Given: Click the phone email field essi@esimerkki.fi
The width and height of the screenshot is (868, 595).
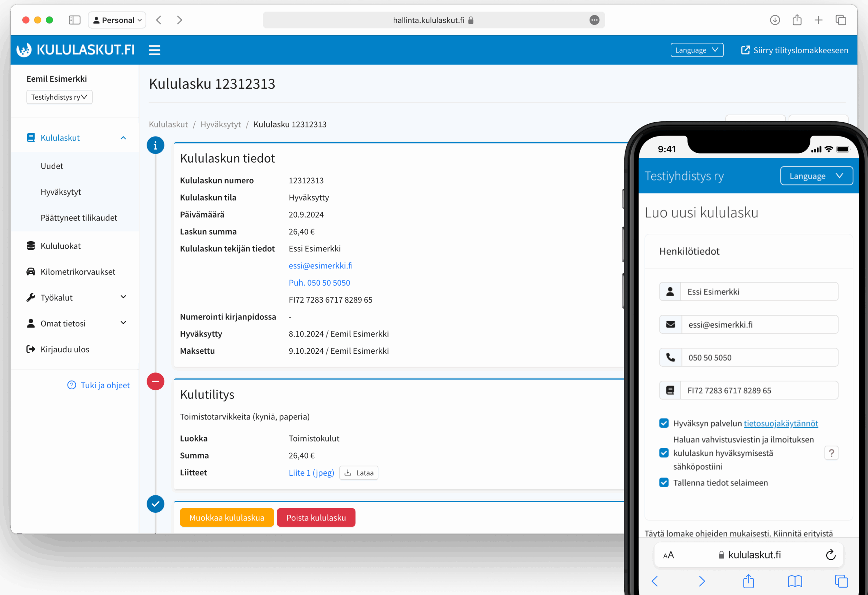Looking at the screenshot, I should pos(749,325).
